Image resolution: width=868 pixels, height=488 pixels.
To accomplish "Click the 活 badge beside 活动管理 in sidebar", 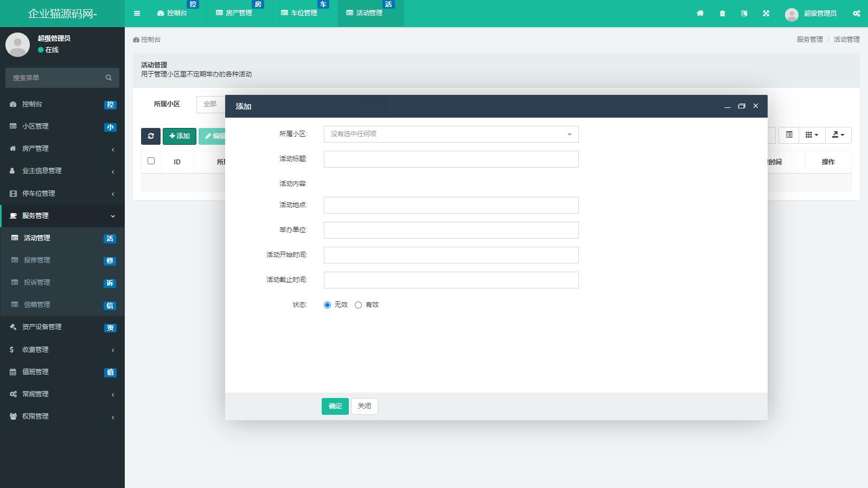I will click(110, 239).
